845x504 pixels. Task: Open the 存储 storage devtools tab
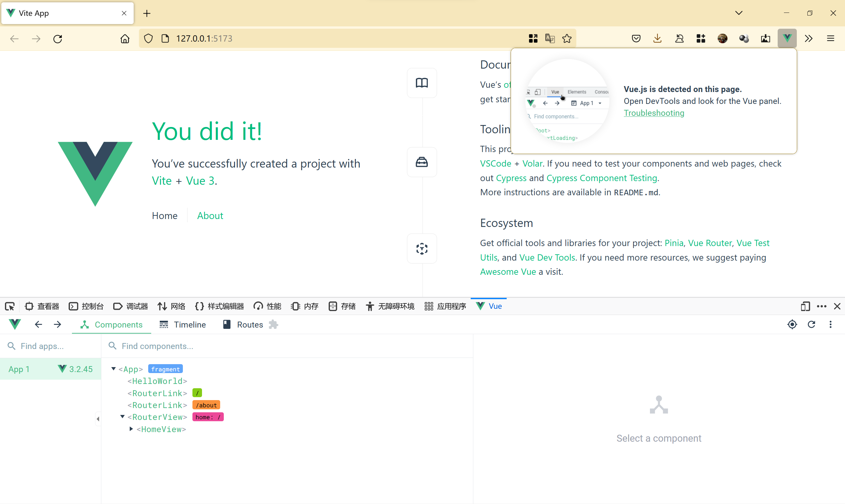coord(342,306)
